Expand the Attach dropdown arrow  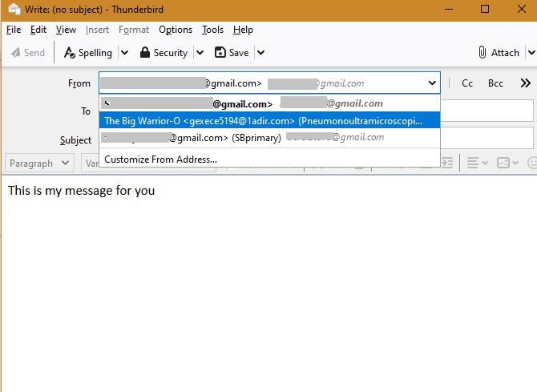[531, 53]
